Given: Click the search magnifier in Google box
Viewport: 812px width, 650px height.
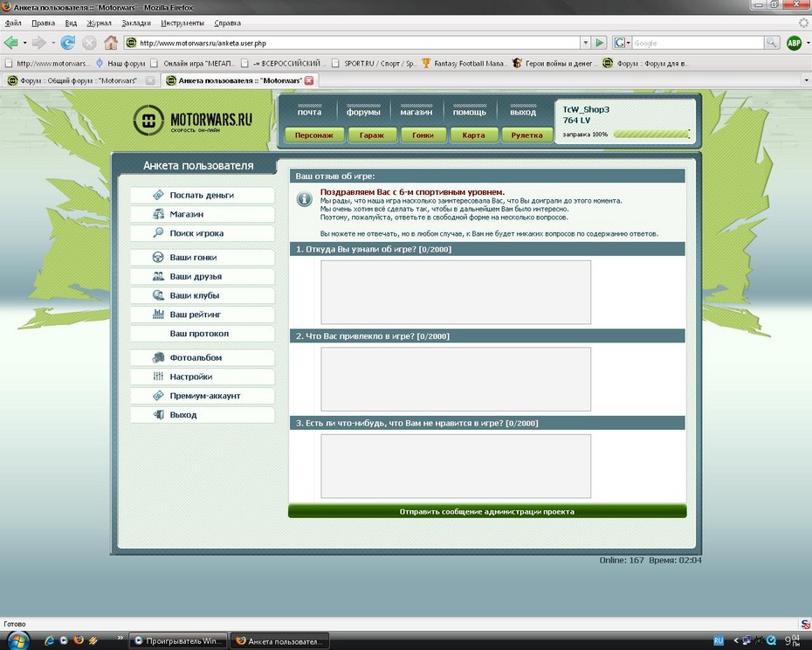Looking at the screenshot, I should (x=772, y=43).
